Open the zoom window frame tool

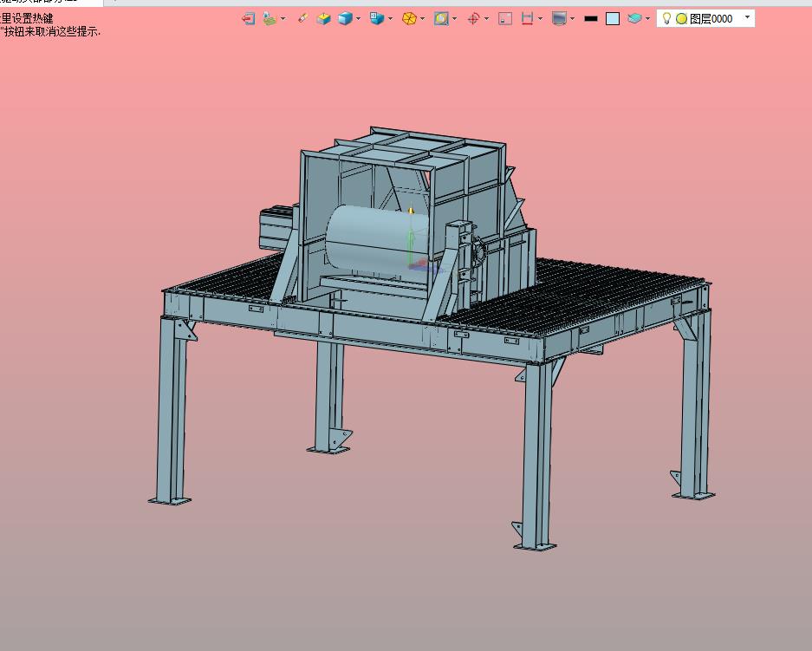tap(441, 19)
